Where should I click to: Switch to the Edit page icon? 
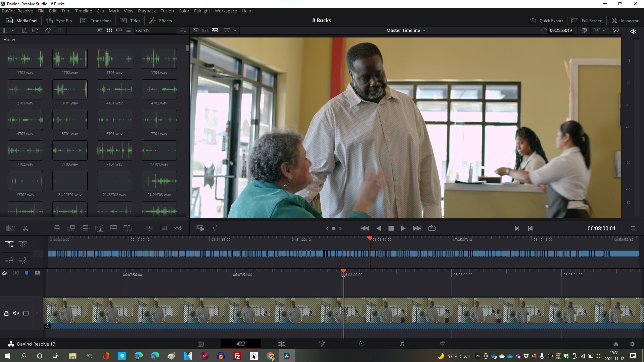coord(281,344)
